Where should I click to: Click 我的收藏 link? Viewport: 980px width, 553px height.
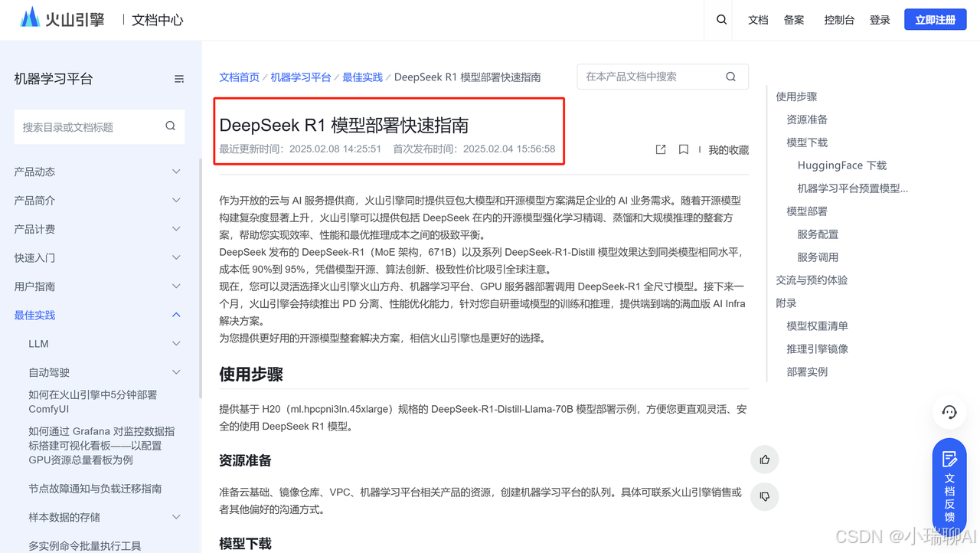click(x=728, y=150)
